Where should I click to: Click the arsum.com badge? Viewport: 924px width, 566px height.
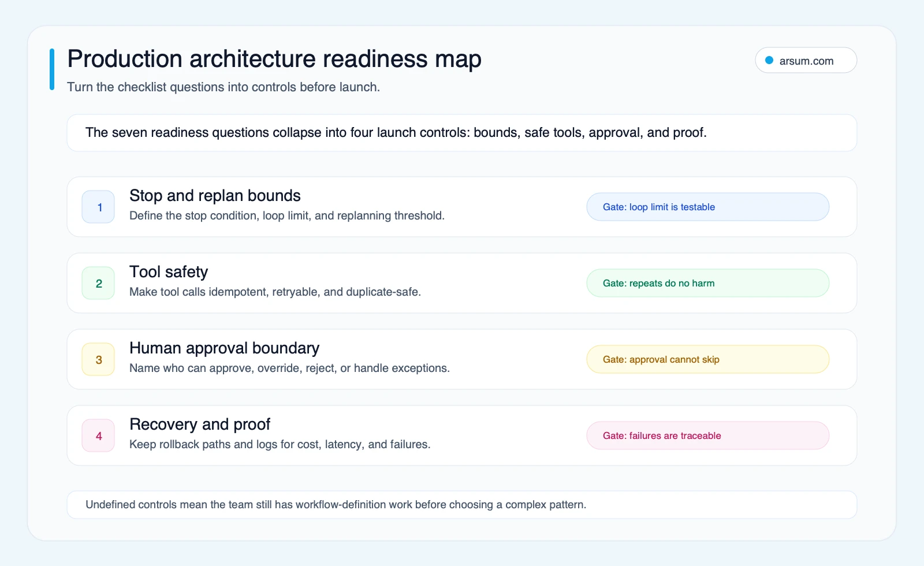click(806, 60)
